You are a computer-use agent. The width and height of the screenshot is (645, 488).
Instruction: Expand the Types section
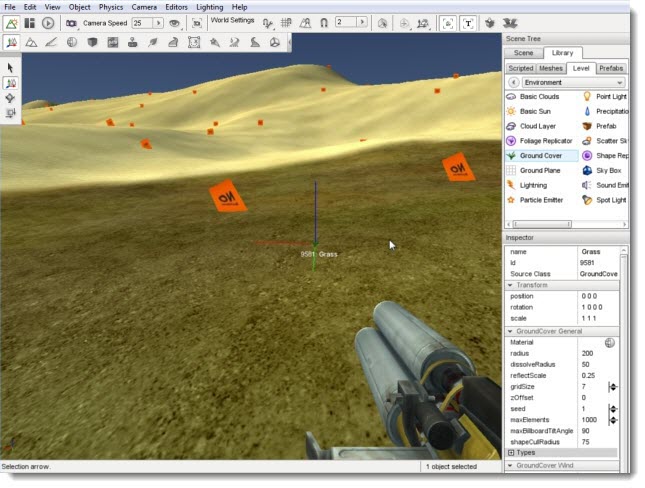click(x=562, y=453)
